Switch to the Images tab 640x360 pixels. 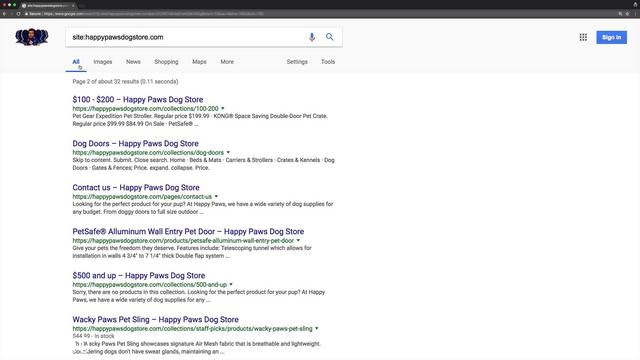pyautogui.click(x=102, y=62)
